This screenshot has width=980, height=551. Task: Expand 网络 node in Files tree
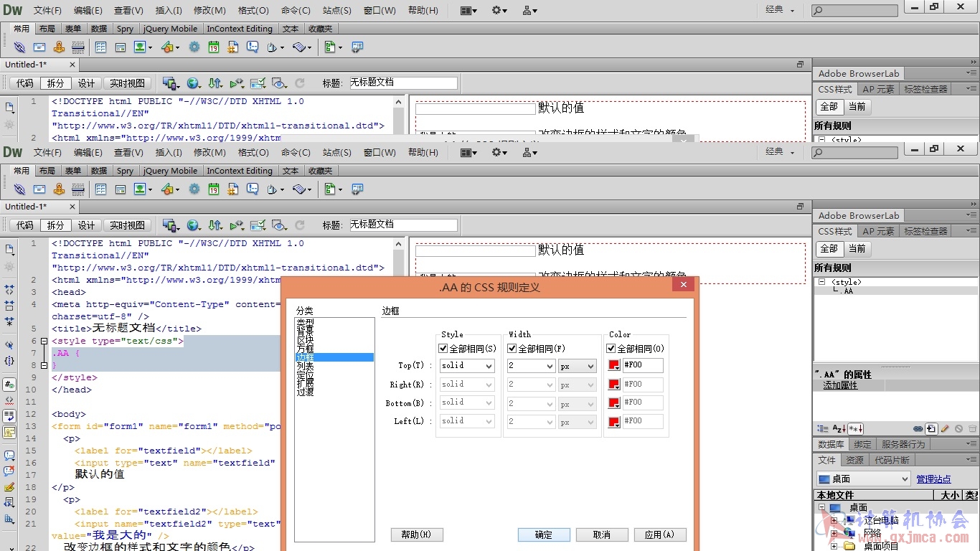[834, 533]
